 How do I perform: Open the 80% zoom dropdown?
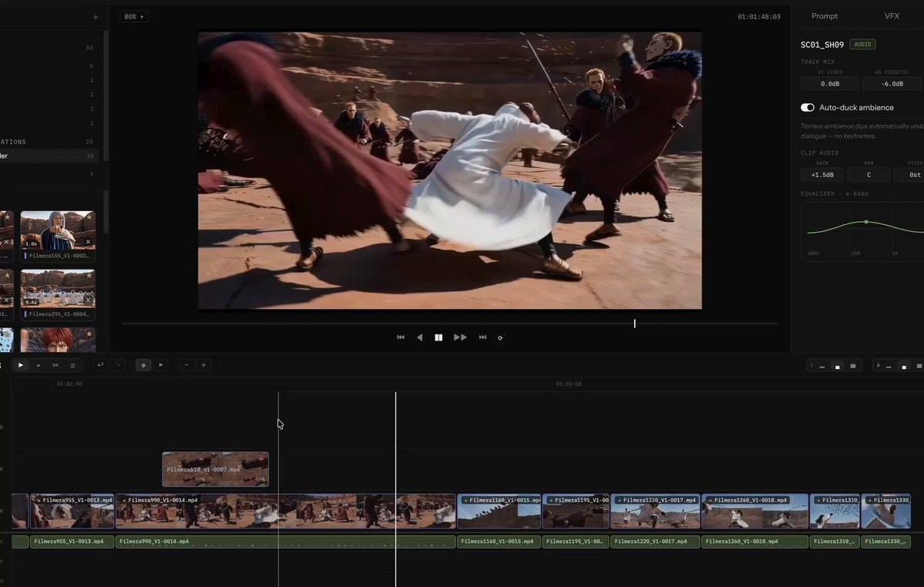134,16
